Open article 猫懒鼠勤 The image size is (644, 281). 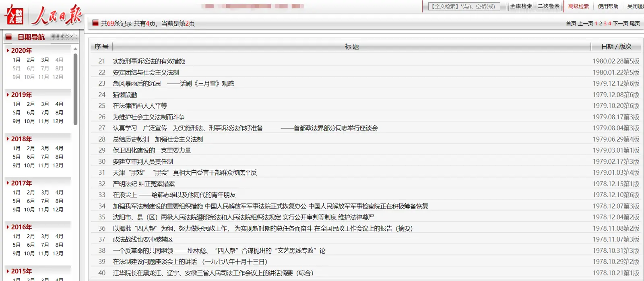[125, 95]
